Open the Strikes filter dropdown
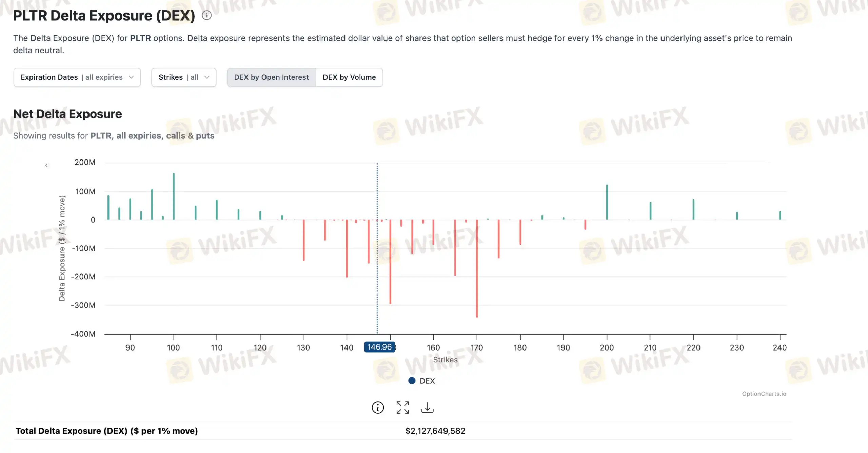868x453 pixels. [x=183, y=77]
